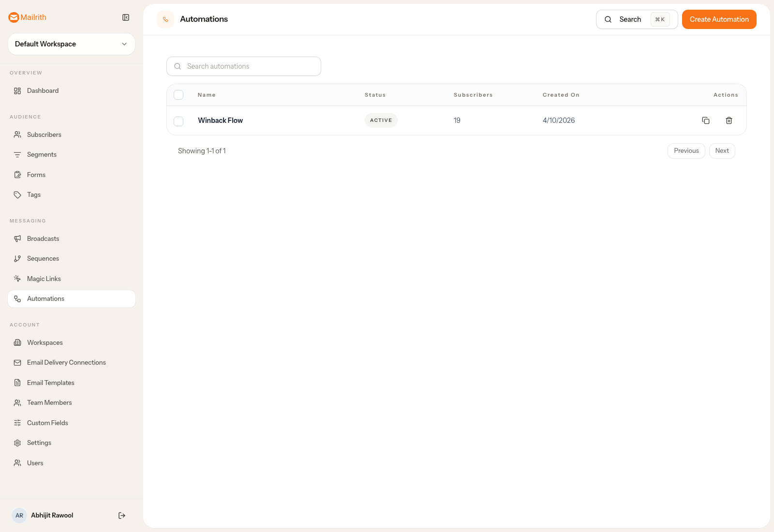Click the Mailrith logo icon
Viewport: 774px width, 532px height.
14,17
